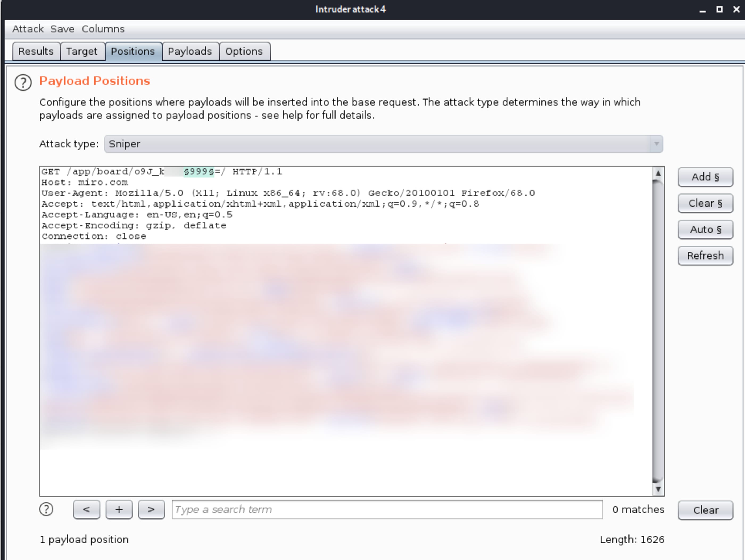Switch to the Results tab
Viewport: 745px width, 560px height.
pyautogui.click(x=36, y=51)
